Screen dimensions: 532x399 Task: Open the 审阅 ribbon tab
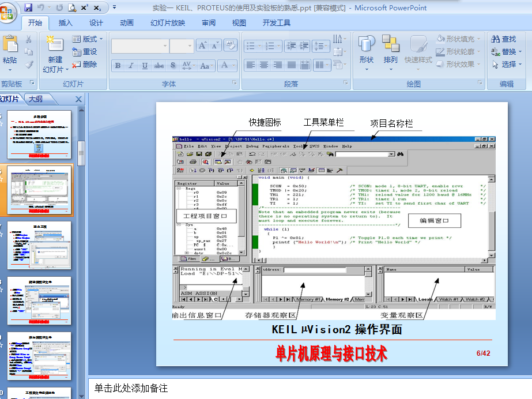[x=209, y=23]
